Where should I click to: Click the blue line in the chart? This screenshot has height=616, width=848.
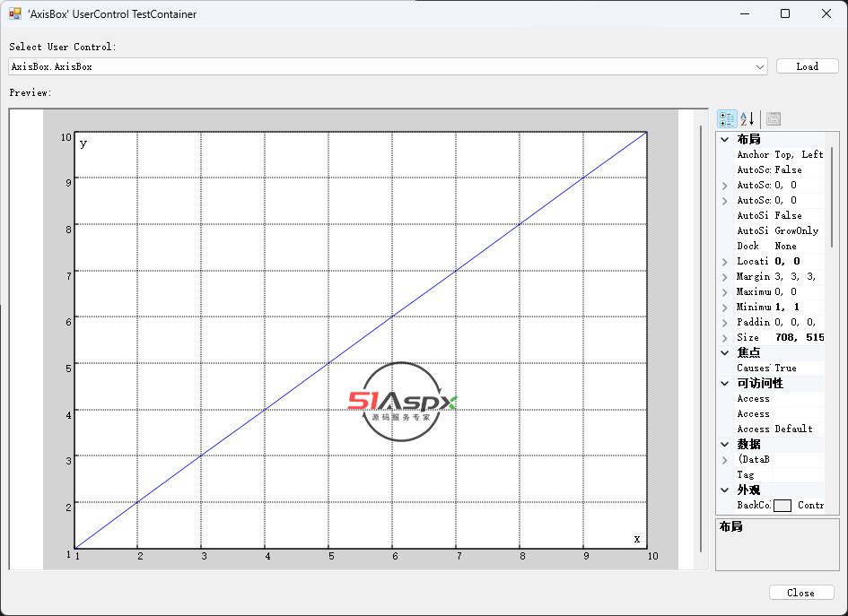pos(361,340)
